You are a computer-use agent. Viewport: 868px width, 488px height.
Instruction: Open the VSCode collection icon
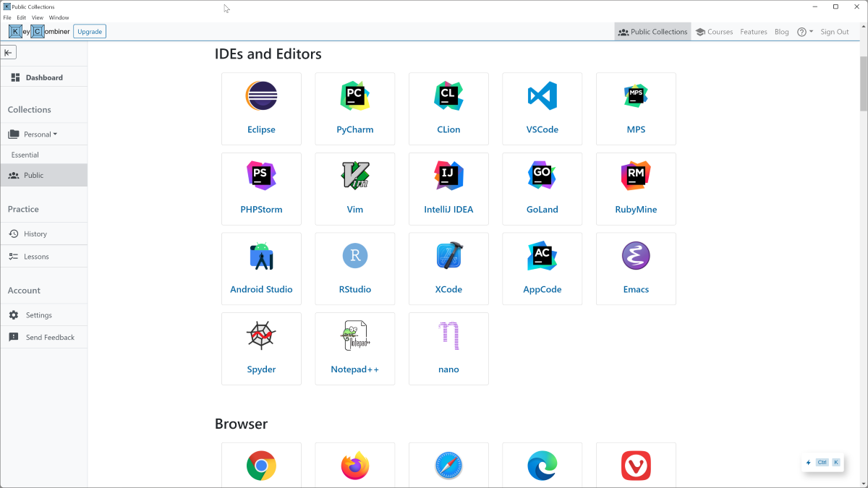[542, 96]
